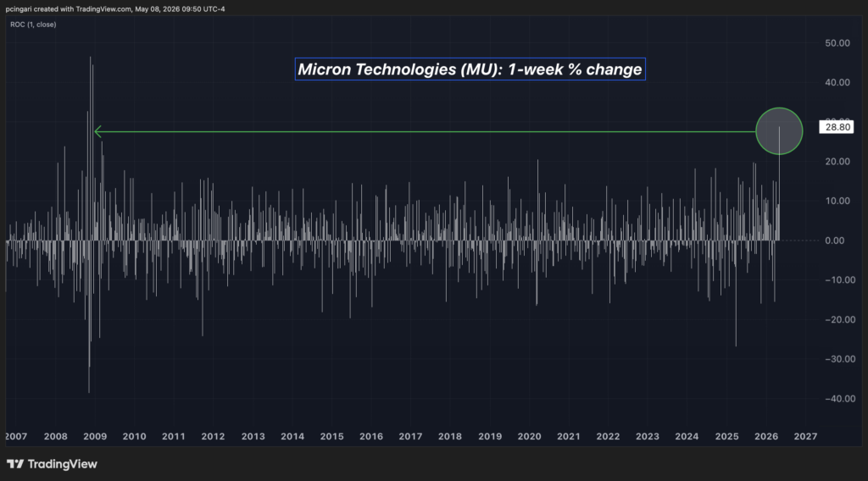This screenshot has width=868, height=481.
Task: Click the 10.00 value on the price scale
Action: point(837,201)
